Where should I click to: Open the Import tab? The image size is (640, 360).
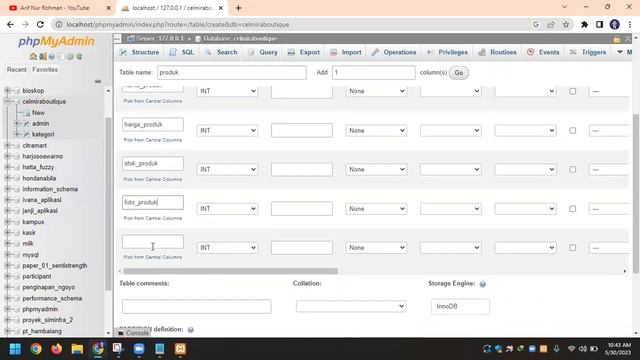point(346,52)
